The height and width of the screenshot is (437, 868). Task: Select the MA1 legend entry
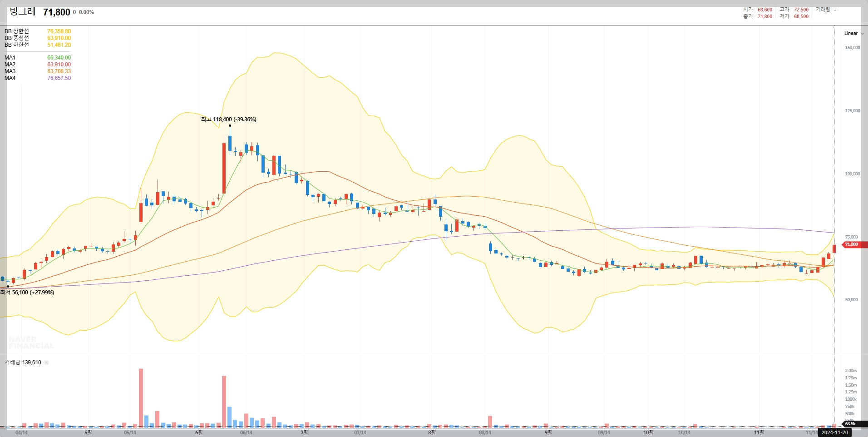[38, 58]
